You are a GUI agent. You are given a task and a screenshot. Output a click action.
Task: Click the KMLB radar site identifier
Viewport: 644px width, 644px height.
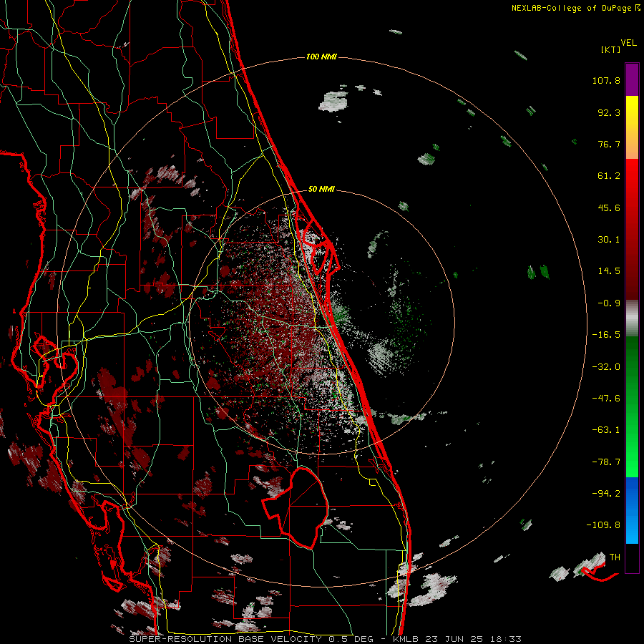click(407, 639)
